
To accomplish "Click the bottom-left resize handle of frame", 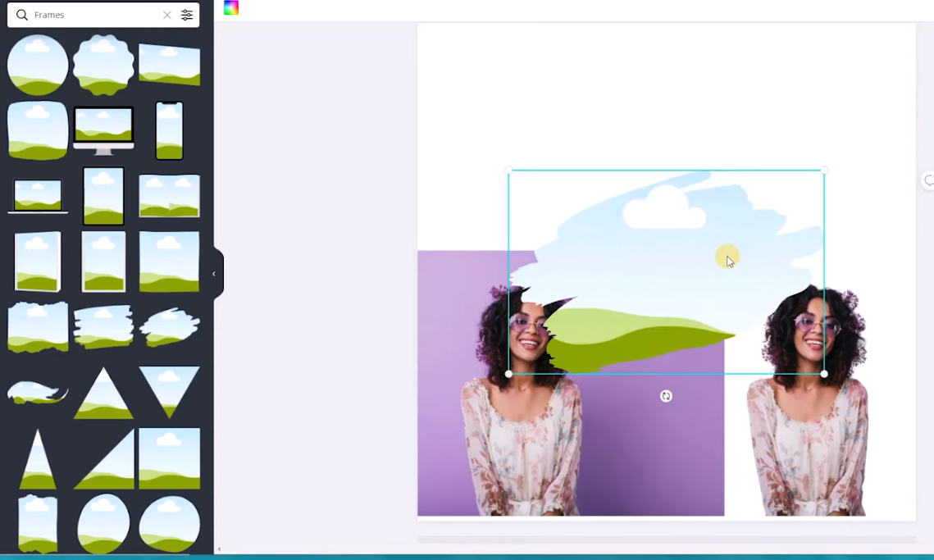I will (508, 374).
